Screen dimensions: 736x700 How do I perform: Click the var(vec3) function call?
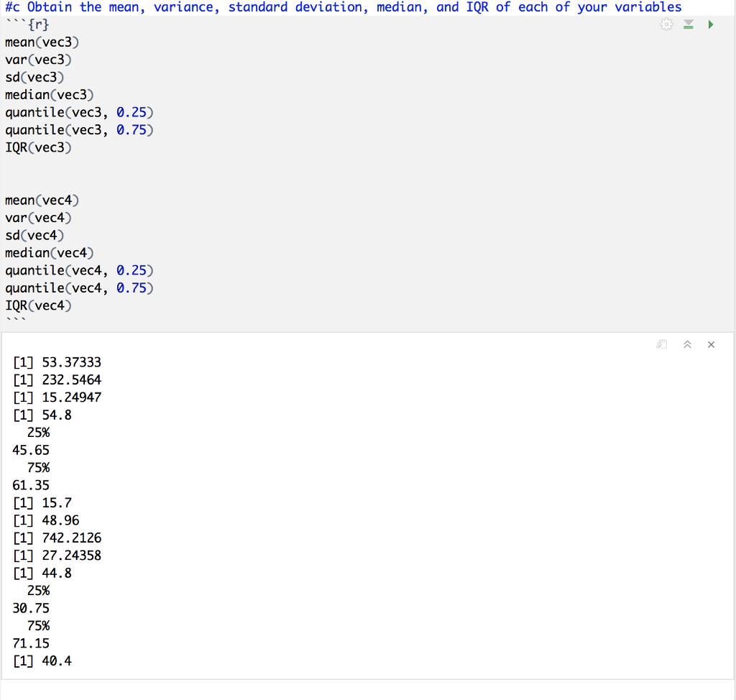36,59
